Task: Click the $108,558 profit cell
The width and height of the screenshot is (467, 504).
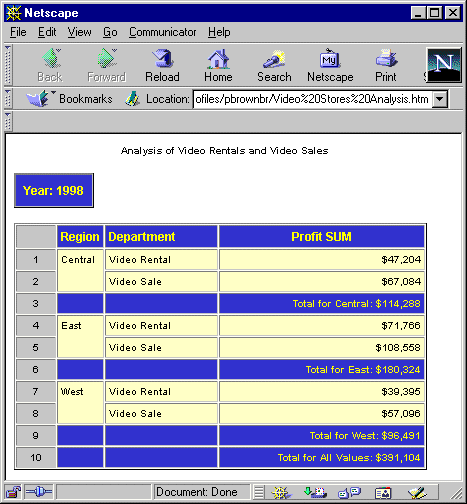Action: [322, 347]
